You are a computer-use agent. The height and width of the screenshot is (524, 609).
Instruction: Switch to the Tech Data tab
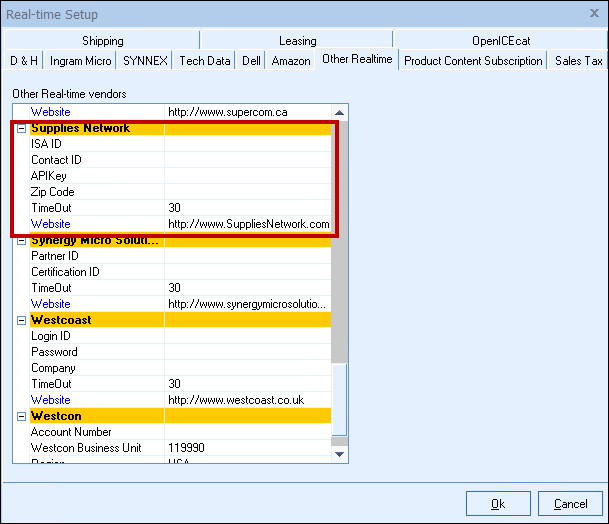[x=205, y=61]
